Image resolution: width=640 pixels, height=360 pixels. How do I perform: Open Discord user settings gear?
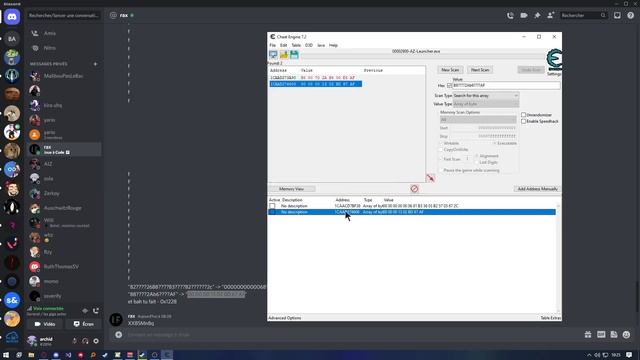[x=96, y=340]
